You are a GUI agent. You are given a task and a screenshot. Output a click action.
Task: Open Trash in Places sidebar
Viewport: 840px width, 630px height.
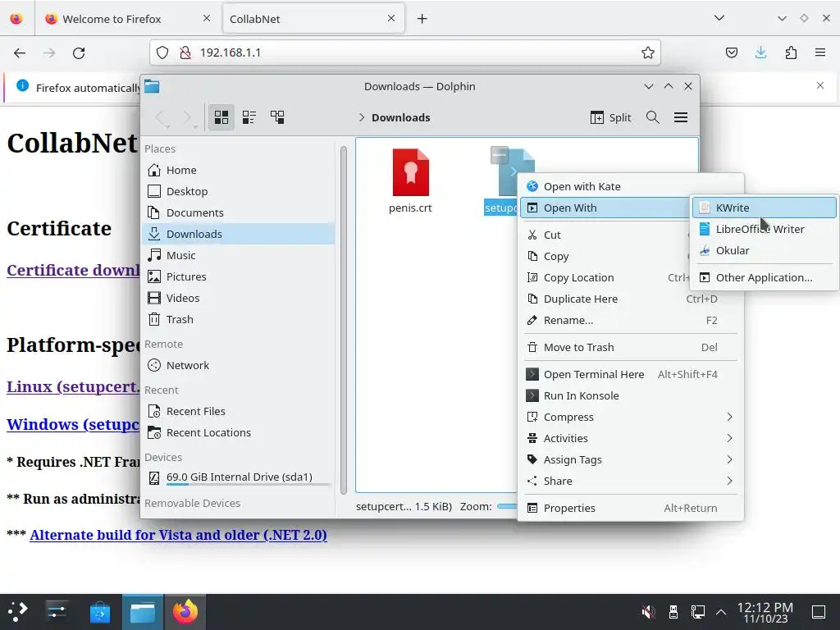[x=239, y=319]
